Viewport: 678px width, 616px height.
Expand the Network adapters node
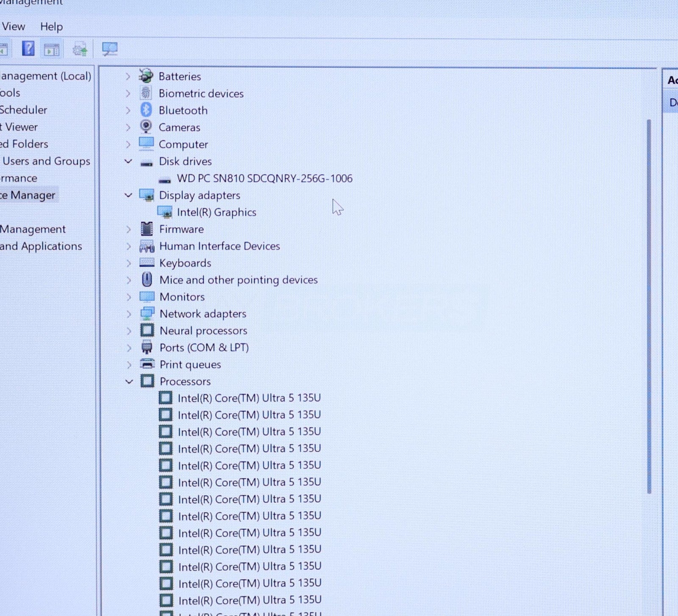(x=129, y=314)
